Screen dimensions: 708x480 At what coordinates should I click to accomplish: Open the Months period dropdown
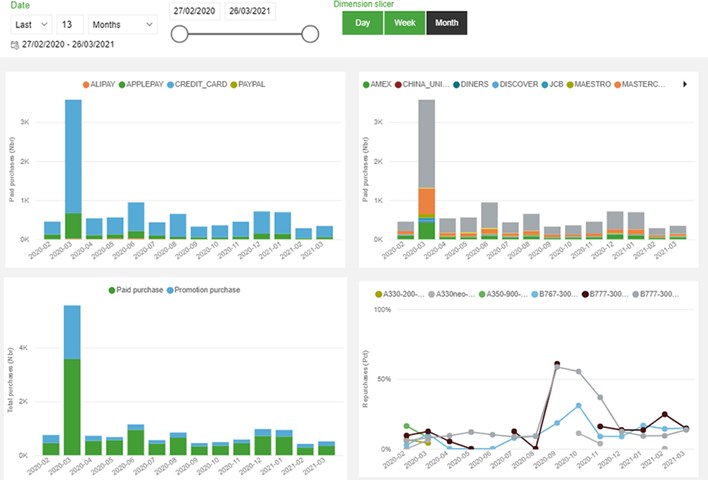point(123,24)
